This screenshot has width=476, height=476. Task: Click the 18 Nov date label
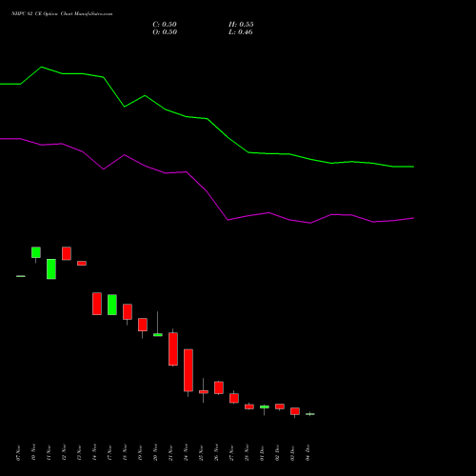pos(125,453)
